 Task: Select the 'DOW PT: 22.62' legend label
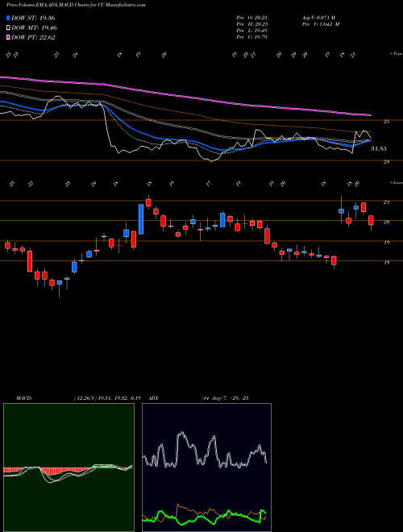tap(33, 37)
